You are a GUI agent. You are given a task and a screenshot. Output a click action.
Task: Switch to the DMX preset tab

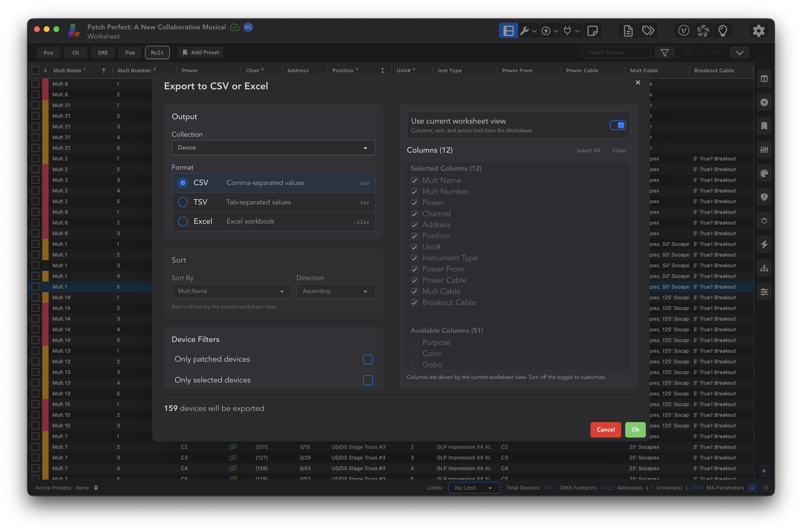(x=102, y=53)
